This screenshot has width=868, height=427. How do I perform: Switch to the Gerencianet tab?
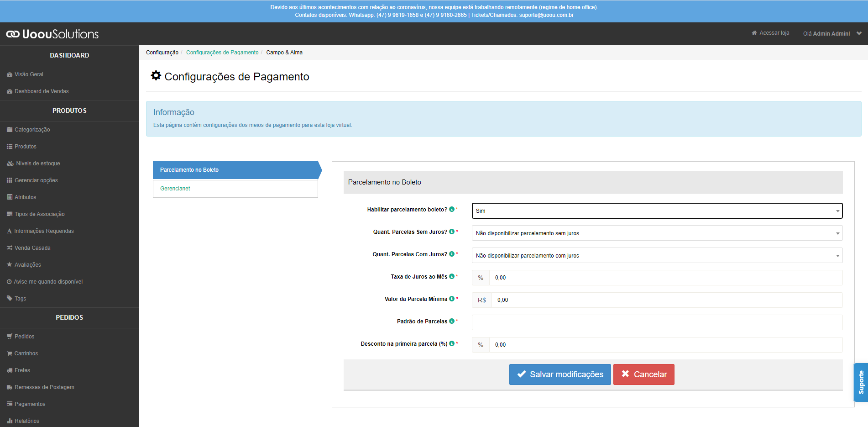235,189
